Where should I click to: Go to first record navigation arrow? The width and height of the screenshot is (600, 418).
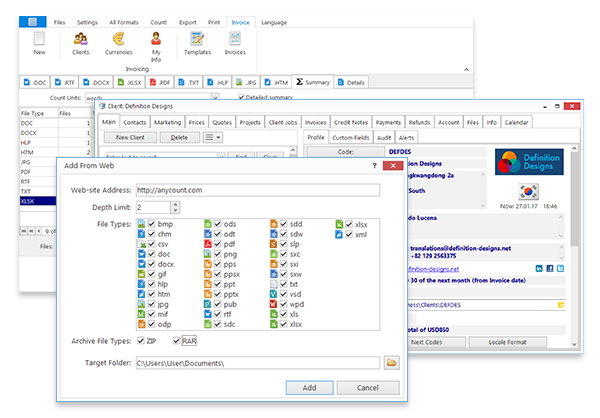[24, 231]
